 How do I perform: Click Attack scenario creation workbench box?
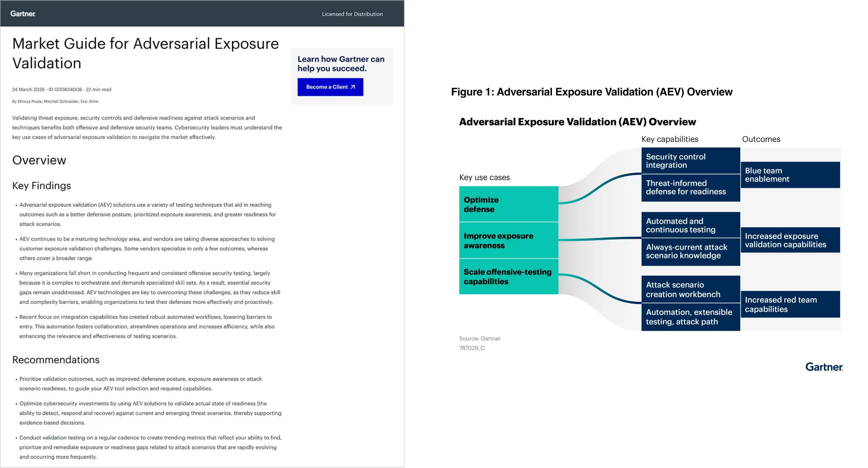pyautogui.click(x=690, y=289)
